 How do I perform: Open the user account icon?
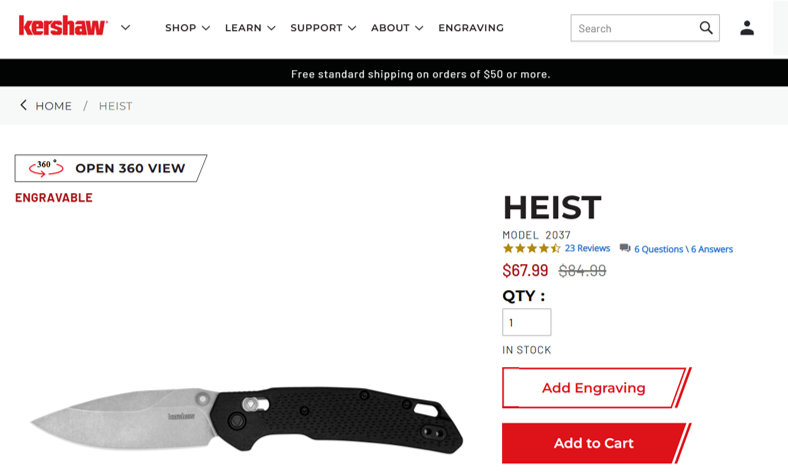(x=747, y=28)
